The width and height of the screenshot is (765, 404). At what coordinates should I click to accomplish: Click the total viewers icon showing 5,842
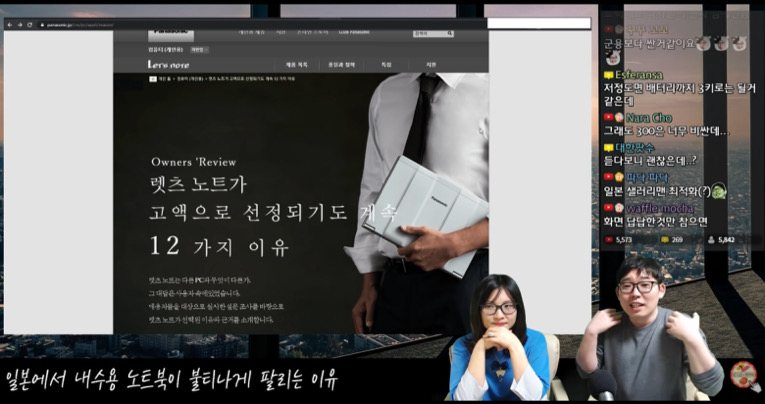pos(712,240)
